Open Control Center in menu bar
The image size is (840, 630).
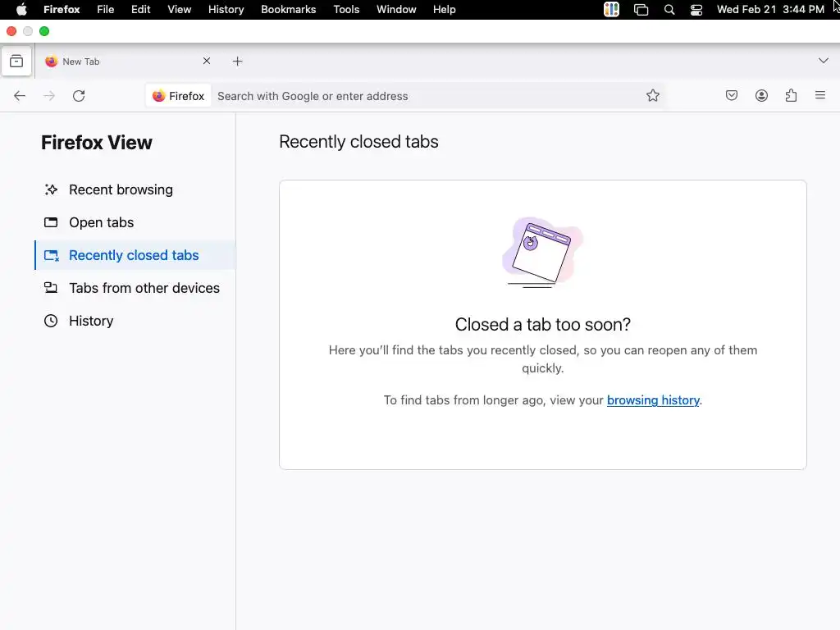(696, 10)
